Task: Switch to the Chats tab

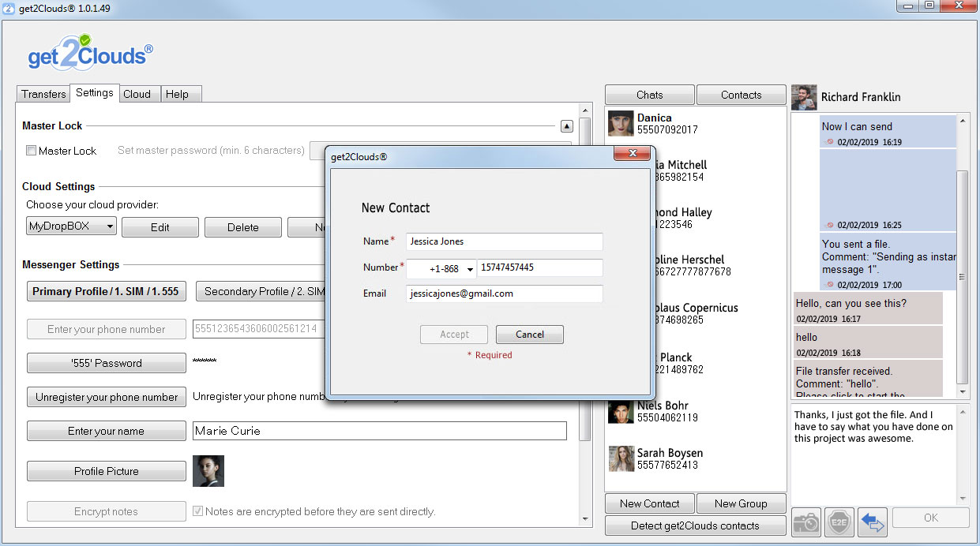Action: tap(650, 95)
